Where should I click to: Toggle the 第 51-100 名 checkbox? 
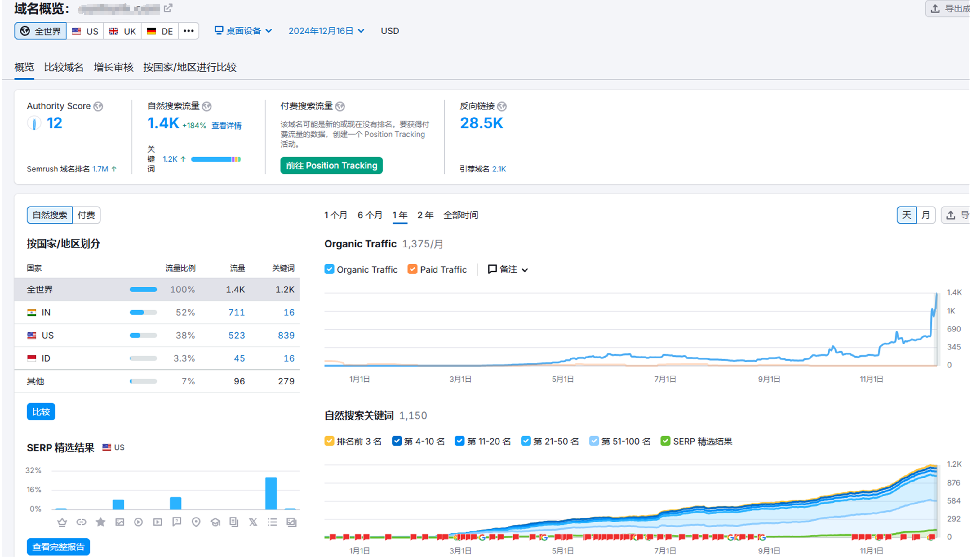595,442
